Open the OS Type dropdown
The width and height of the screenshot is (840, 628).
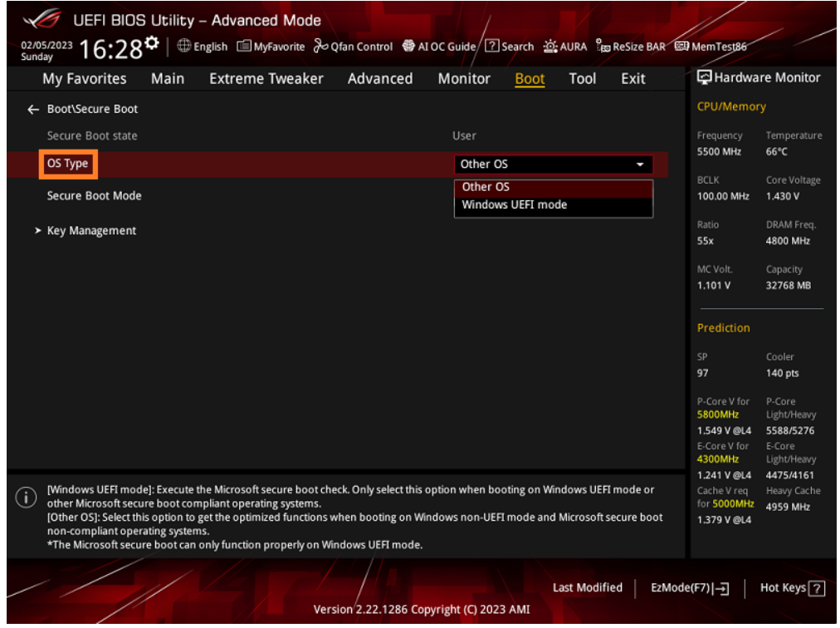(554, 164)
